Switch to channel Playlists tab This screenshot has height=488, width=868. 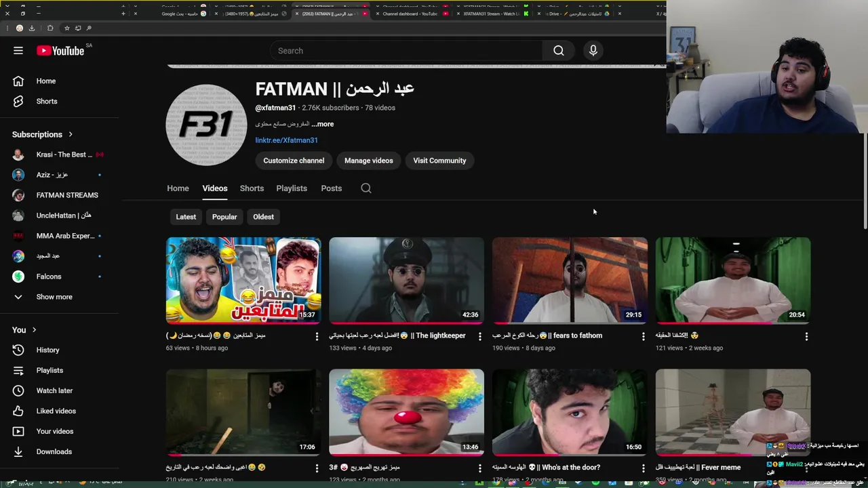click(x=292, y=188)
